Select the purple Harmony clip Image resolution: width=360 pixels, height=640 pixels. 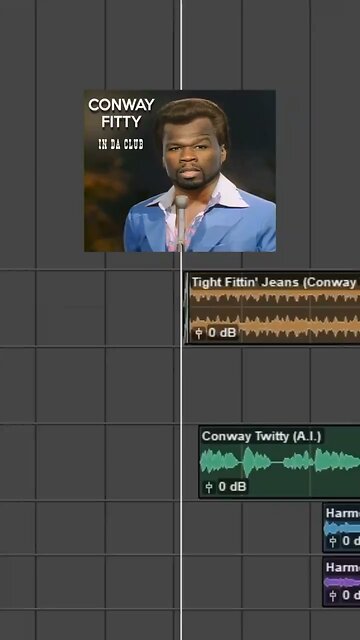point(342,582)
